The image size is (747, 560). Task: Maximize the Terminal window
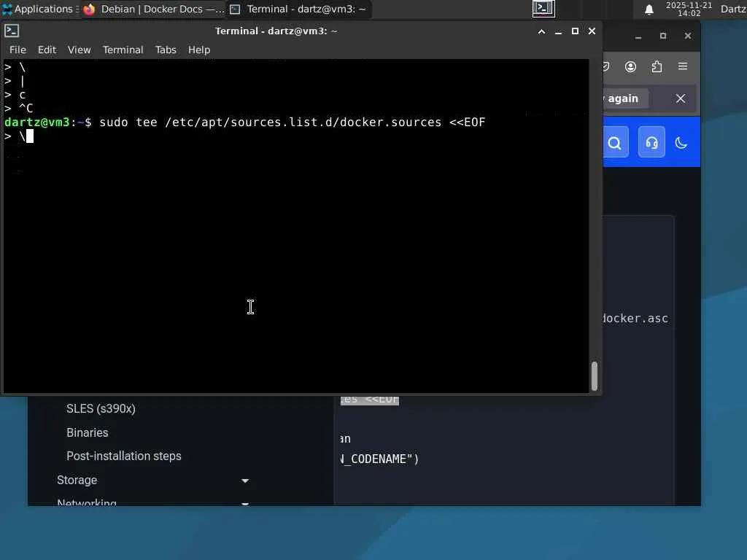pyautogui.click(x=575, y=31)
